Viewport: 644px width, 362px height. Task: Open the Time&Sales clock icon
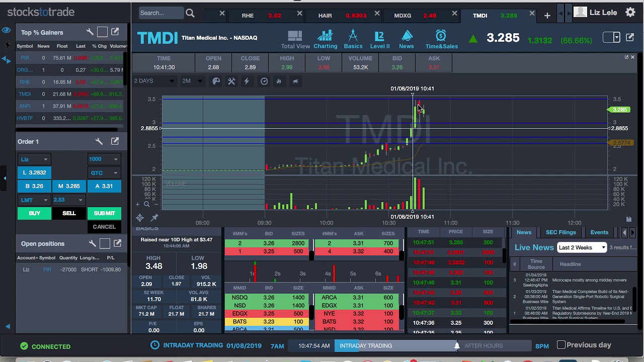(x=441, y=40)
